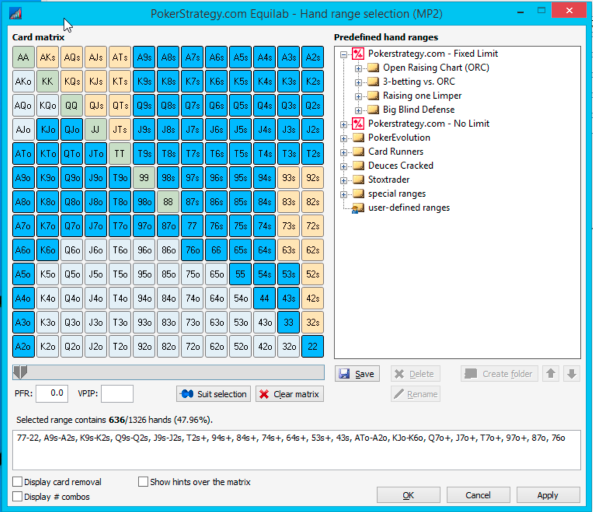593x512 pixels.
Task: Click Clear matrix button
Action: 289,394
